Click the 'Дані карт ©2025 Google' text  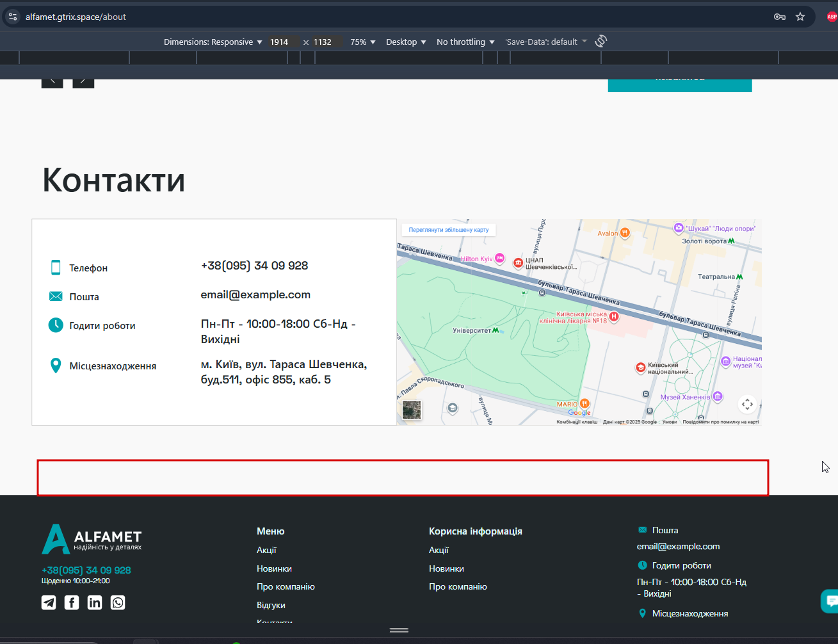[630, 422]
